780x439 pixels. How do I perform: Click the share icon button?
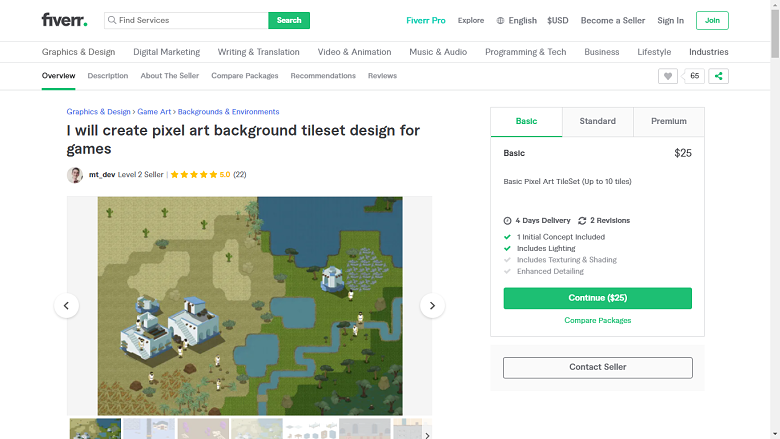pos(718,76)
